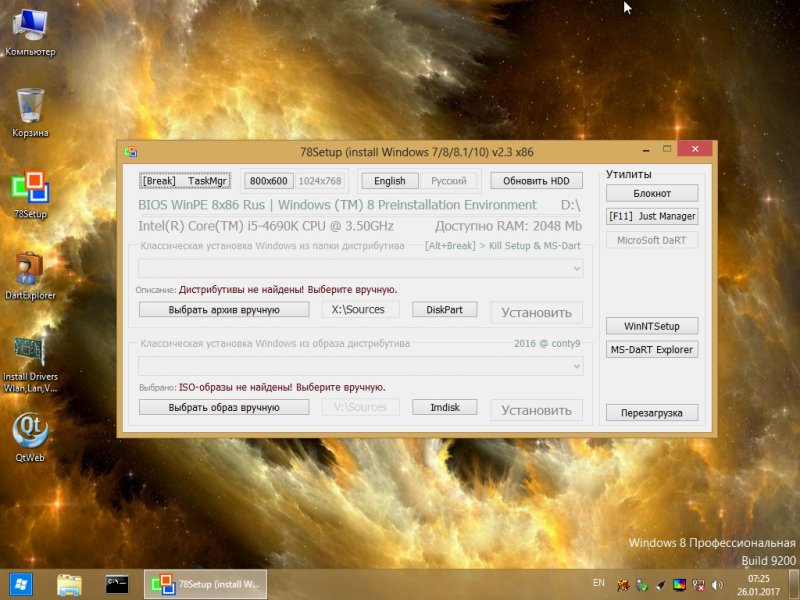The height and width of the screenshot is (600, 800).
Task: Switch interface language to Русский
Action: point(448,181)
